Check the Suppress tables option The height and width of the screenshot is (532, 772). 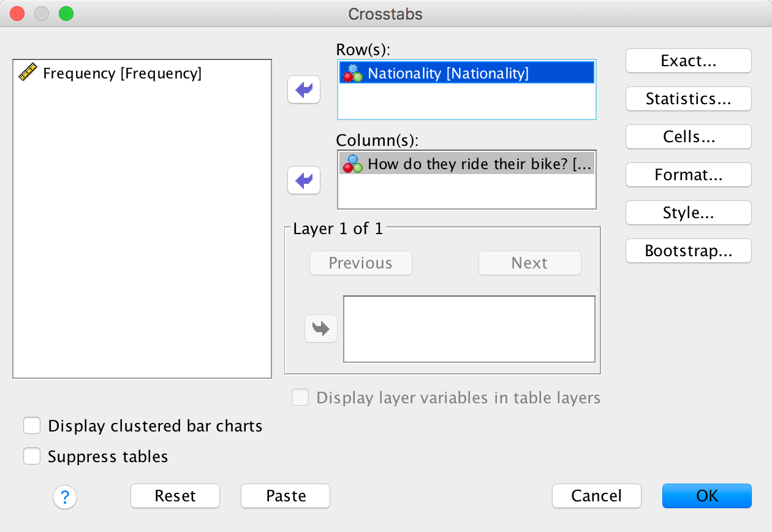point(32,457)
